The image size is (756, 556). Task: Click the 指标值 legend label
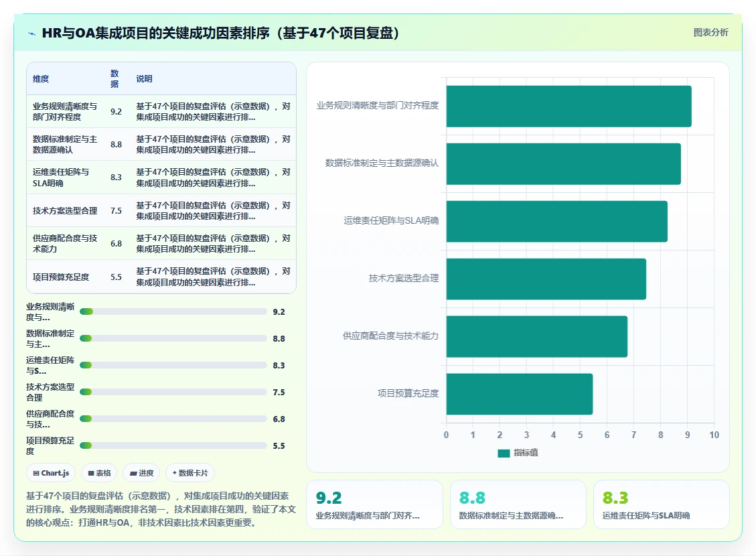(526, 453)
